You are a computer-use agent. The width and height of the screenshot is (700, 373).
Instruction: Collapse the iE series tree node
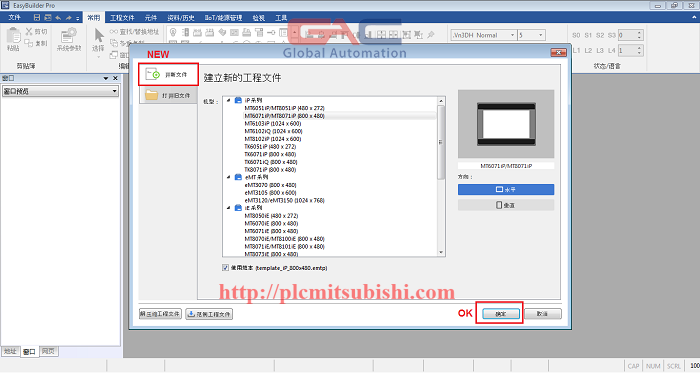click(229, 208)
